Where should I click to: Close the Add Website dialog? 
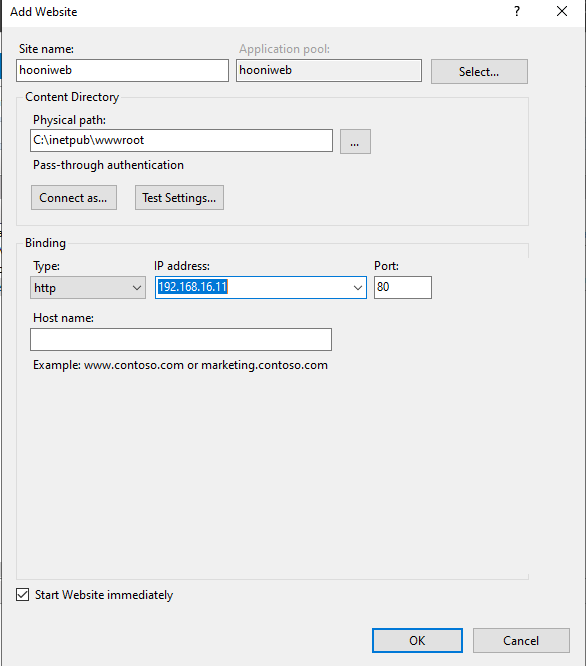click(x=562, y=11)
